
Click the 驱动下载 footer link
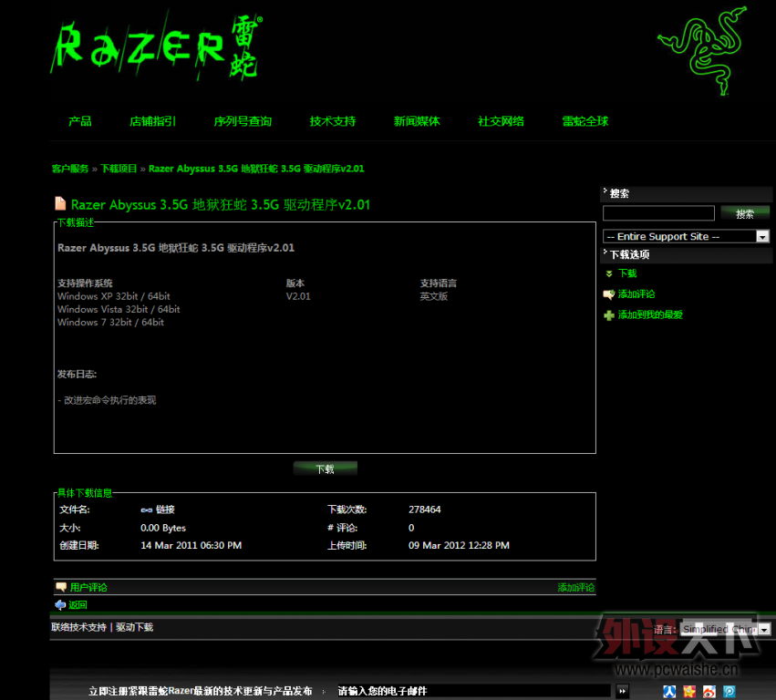point(135,627)
